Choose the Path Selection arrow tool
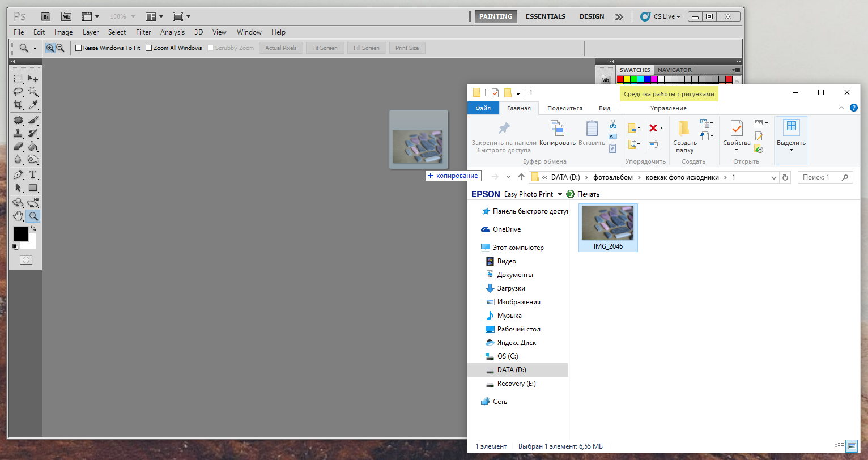Image resolution: width=868 pixels, height=460 pixels. pos(18,188)
